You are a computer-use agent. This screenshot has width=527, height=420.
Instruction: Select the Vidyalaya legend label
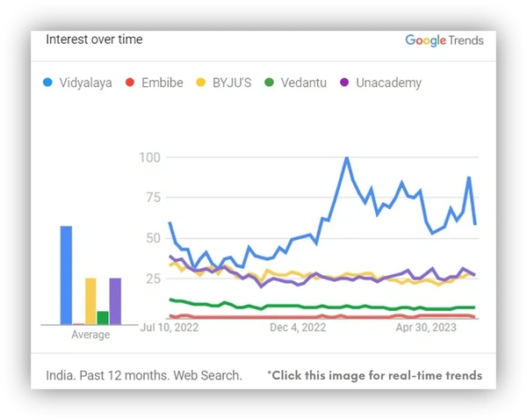(x=85, y=83)
